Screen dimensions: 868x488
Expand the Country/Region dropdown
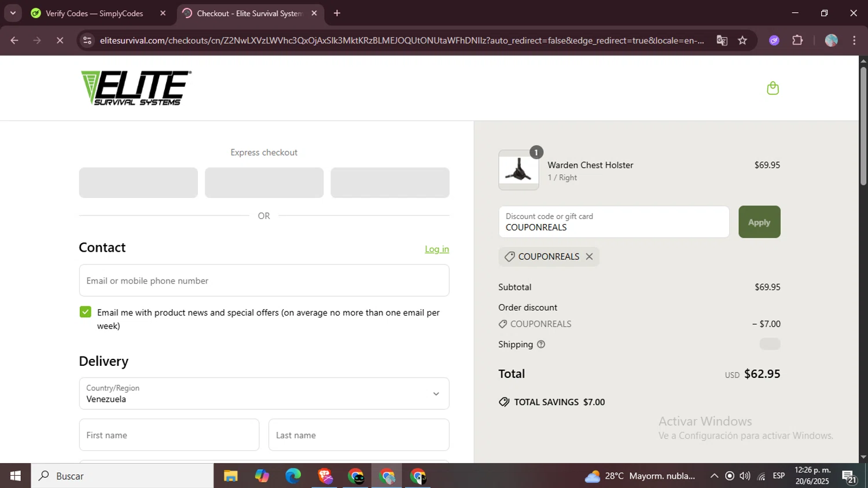pyautogui.click(x=264, y=394)
